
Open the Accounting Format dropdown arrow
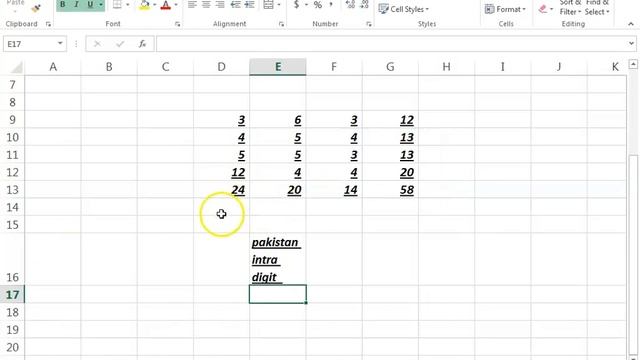coord(306,5)
